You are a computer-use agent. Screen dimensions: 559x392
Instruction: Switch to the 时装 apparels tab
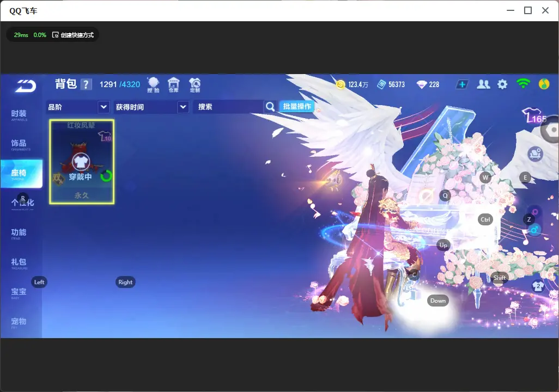click(19, 115)
